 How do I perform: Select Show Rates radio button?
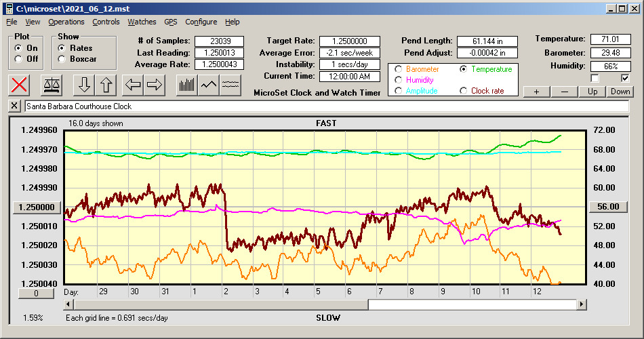point(62,48)
